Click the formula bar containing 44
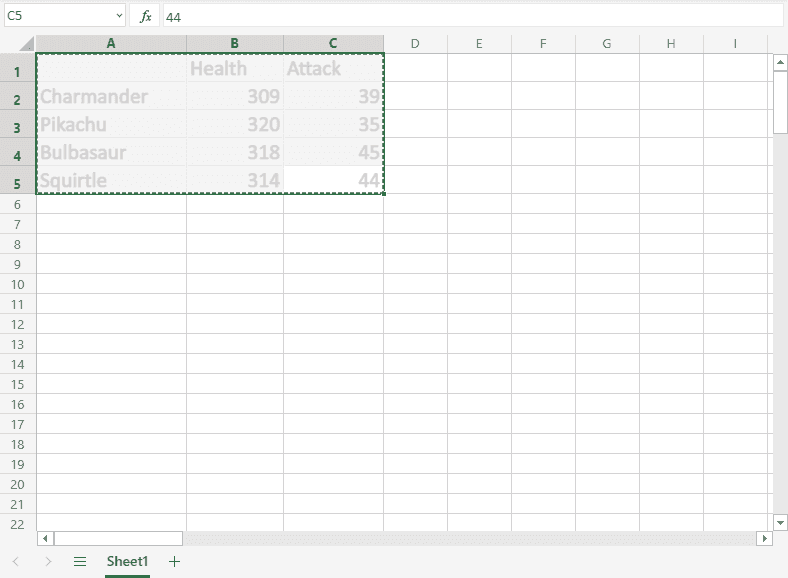 coord(470,16)
